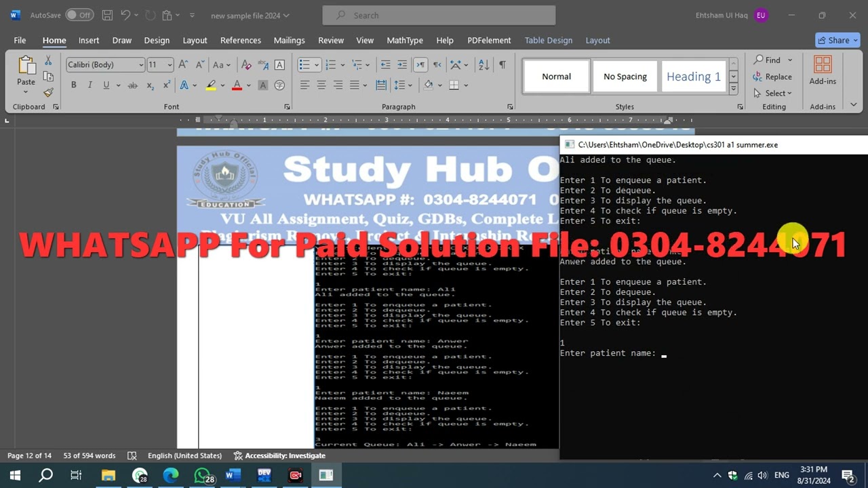This screenshot has height=488, width=868.
Task: Increase font size with grow icon
Action: point(183,65)
